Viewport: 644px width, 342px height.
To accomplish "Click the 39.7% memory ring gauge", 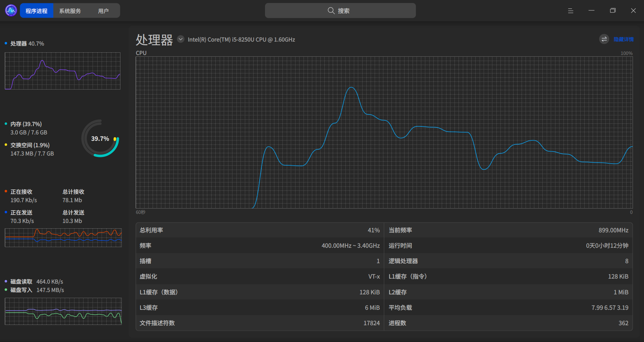I will tap(100, 138).
